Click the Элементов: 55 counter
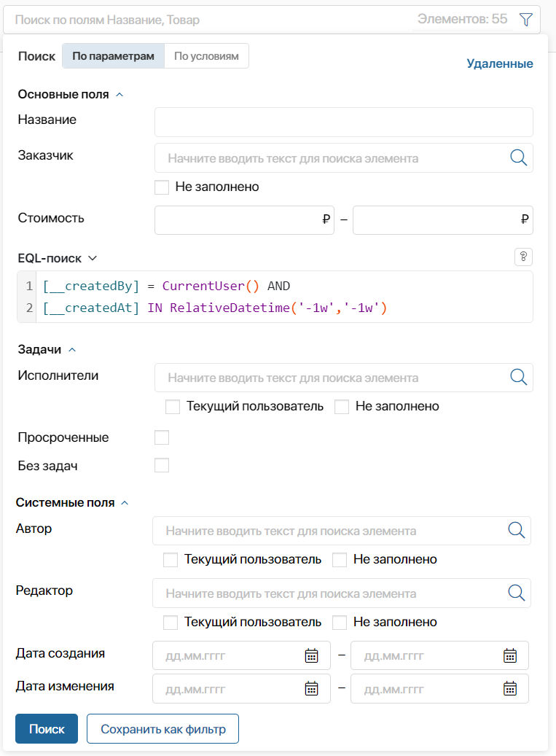The height and width of the screenshot is (756, 556). pyautogui.click(x=462, y=19)
